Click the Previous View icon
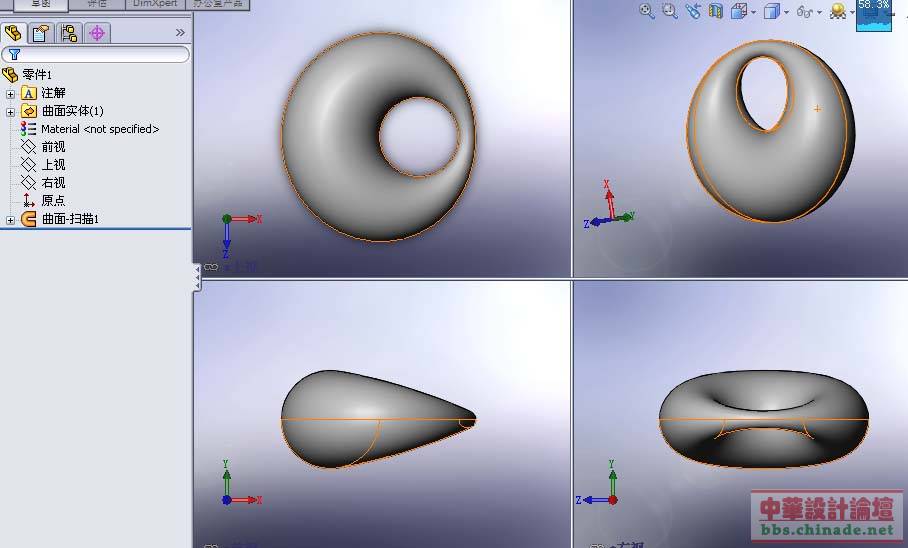 (693, 11)
